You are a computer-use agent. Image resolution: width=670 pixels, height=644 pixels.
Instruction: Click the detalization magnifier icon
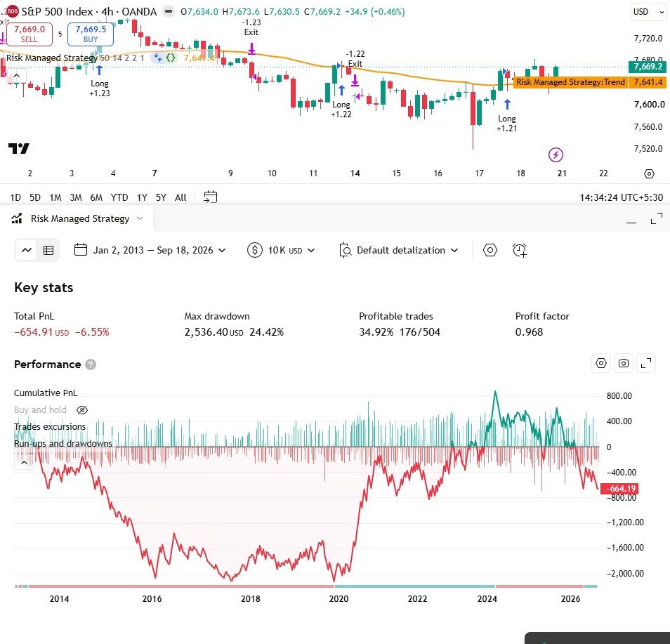coord(345,251)
